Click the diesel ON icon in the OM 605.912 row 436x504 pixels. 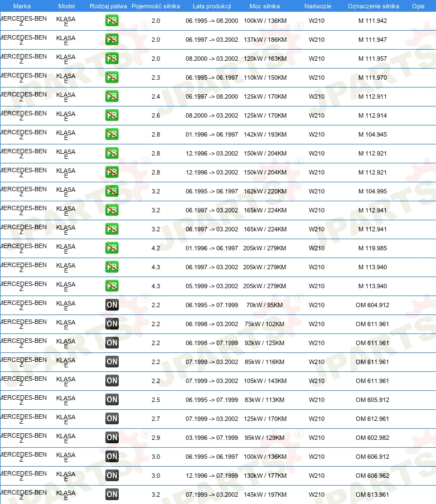coord(112,400)
